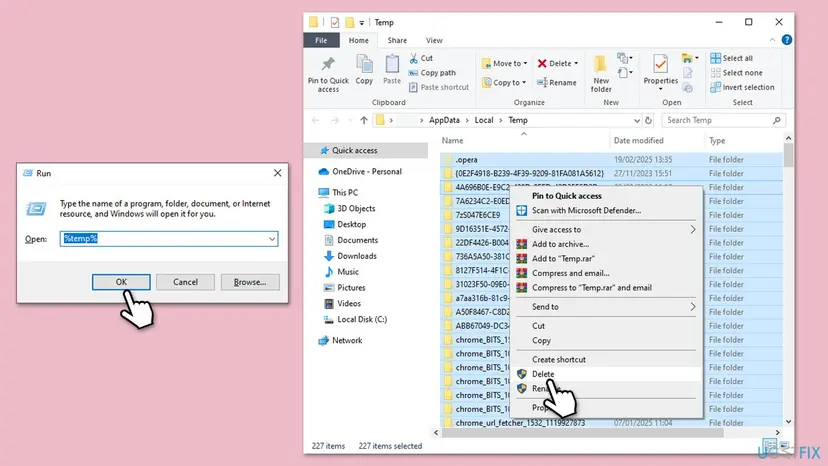Click inside the Search Temp box

[x=723, y=120]
